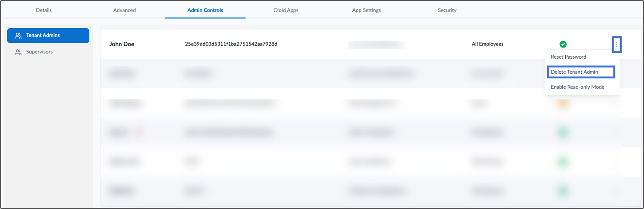Screen dimensions: 644x209
Task: Click the ID 25e39dd03d5311f1ba2751542aa7928d
Action: 231,44
